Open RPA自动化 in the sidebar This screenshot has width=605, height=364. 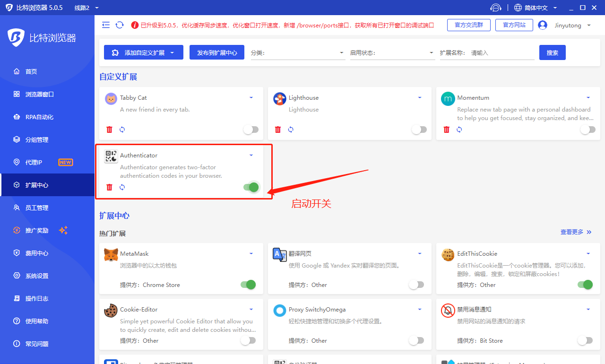(x=47, y=117)
